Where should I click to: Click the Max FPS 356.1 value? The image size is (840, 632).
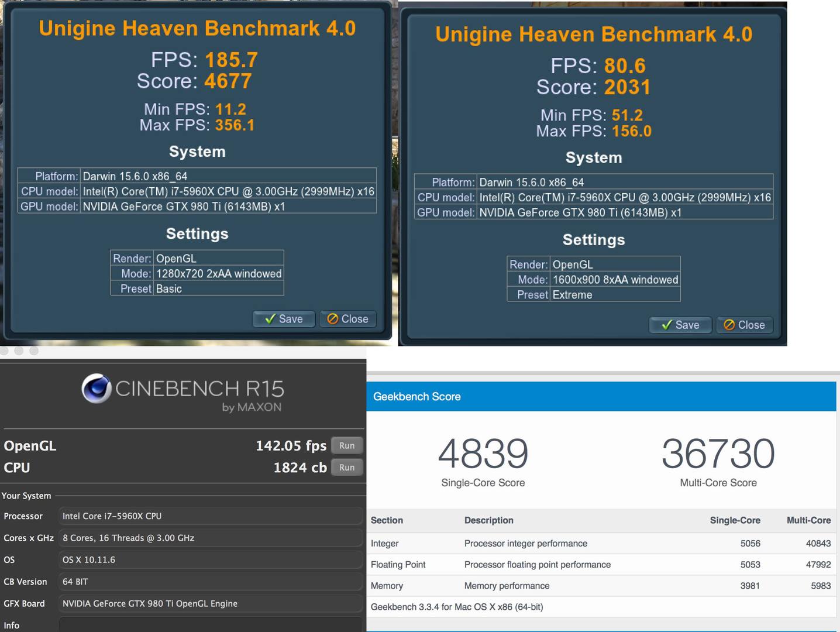(x=235, y=125)
